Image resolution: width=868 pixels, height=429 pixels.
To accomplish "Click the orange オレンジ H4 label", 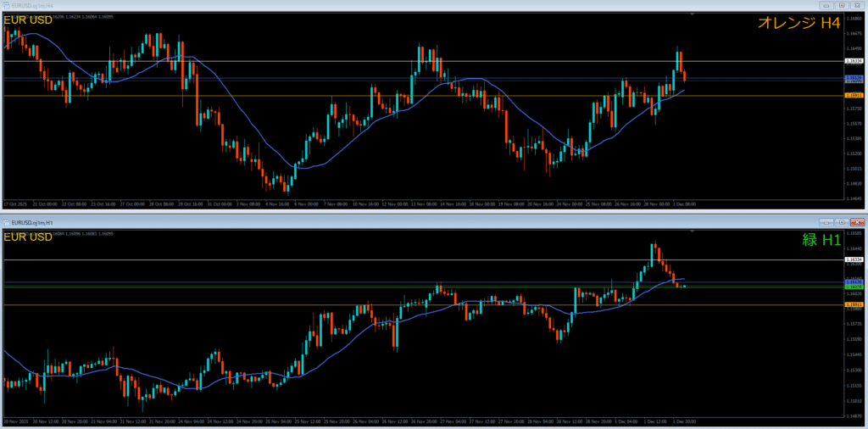I will (798, 23).
